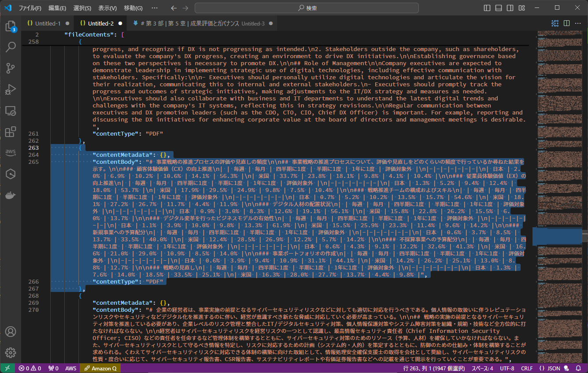This screenshot has width=588, height=373.
Task: Close the unsaved Untitled-1 tab via its dot
Action: tap(67, 23)
